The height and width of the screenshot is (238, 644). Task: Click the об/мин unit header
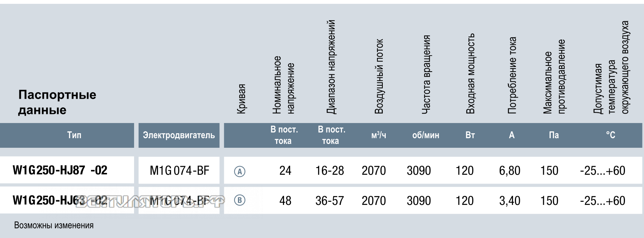pyautogui.click(x=426, y=135)
